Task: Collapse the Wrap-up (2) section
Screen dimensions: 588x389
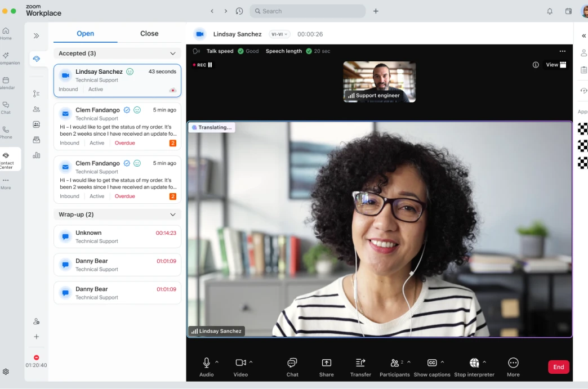Action: click(x=173, y=214)
